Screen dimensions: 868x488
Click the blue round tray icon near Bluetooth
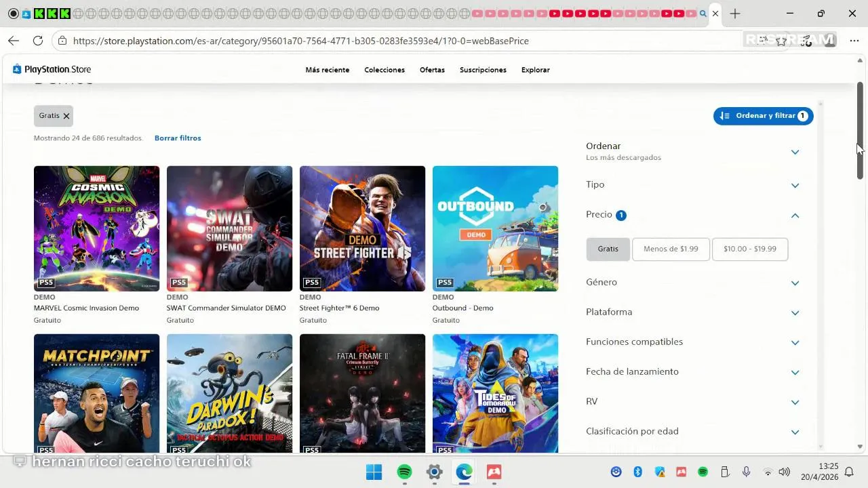coord(616,472)
